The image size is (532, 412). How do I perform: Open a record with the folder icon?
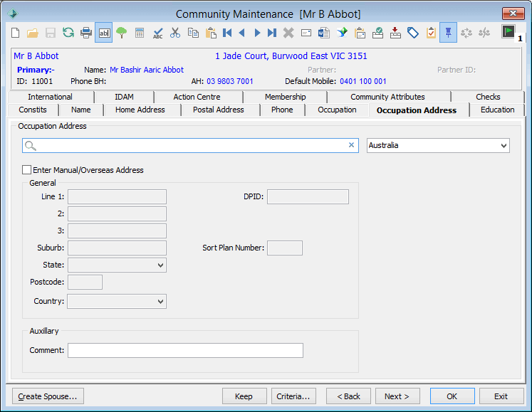point(33,33)
